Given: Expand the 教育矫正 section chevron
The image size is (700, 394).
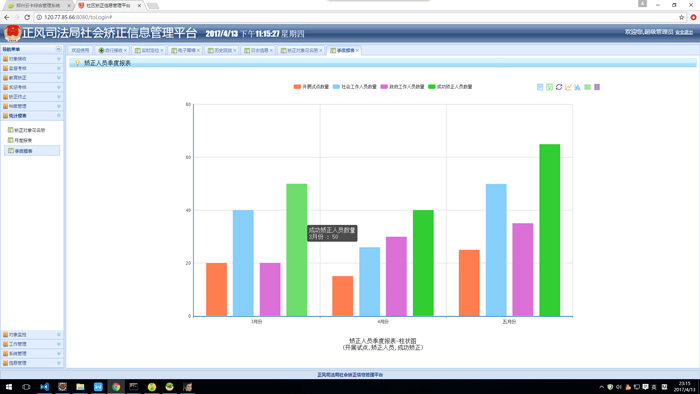Looking at the screenshot, I should click(58, 78).
